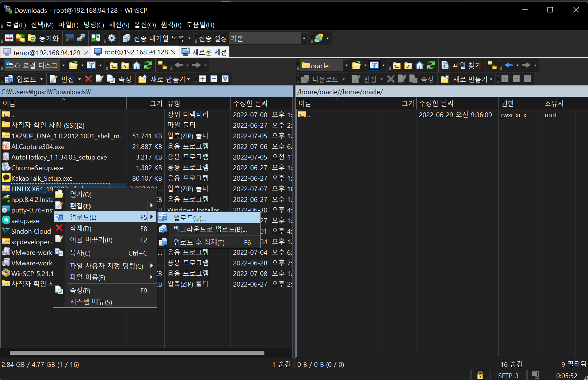The height and width of the screenshot is (380, 588).
Task: Close the root@192.168.94.128 session tab
Action: [x=173, y=53]
